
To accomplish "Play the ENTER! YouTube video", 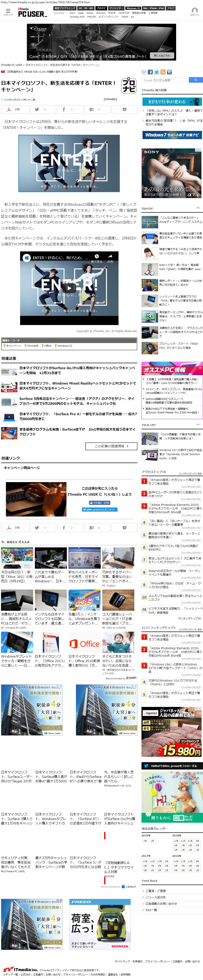I will (x=69, y=288).
